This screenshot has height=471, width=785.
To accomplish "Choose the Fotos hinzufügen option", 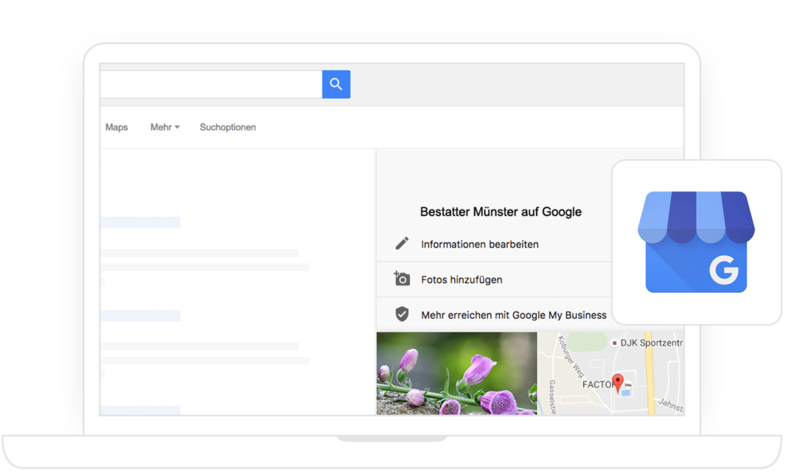I will [x=461, y=279].
